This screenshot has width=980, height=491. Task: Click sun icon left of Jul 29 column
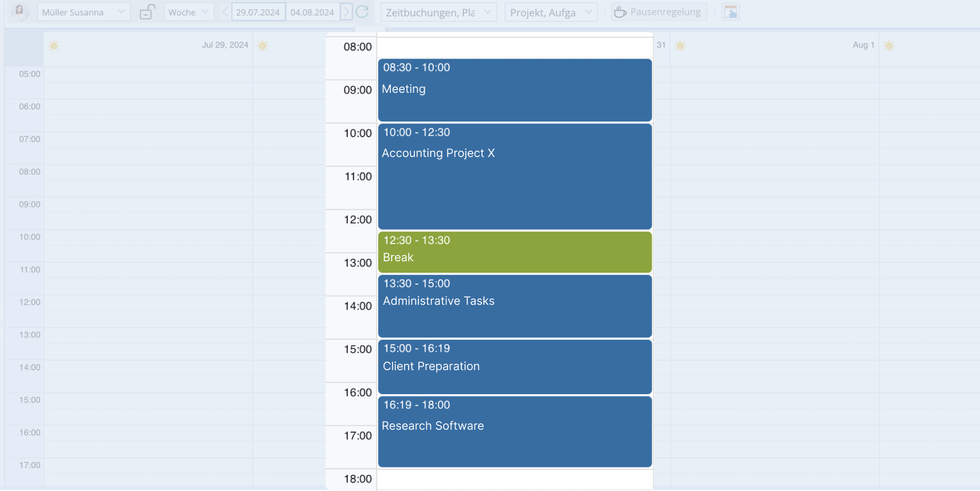54,45
